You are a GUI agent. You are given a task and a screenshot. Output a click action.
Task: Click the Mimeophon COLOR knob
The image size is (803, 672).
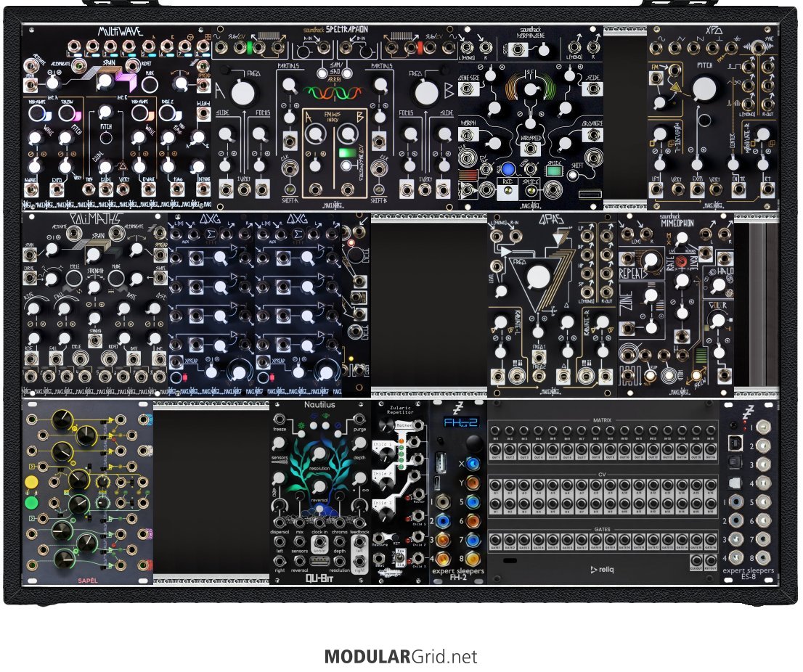[x=718, y=320]
